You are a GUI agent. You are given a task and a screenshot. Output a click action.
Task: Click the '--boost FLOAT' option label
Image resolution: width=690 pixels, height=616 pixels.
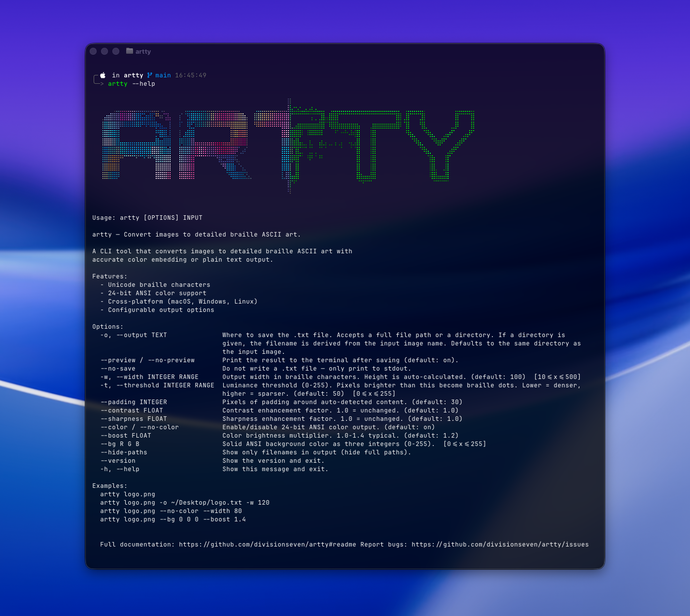tap(126, 435)
